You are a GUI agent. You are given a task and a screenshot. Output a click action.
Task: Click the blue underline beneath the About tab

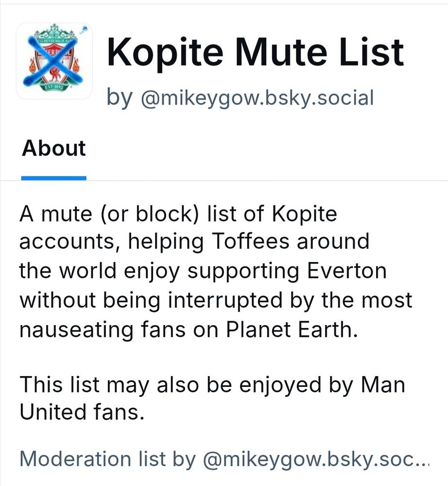click(53, 178)
